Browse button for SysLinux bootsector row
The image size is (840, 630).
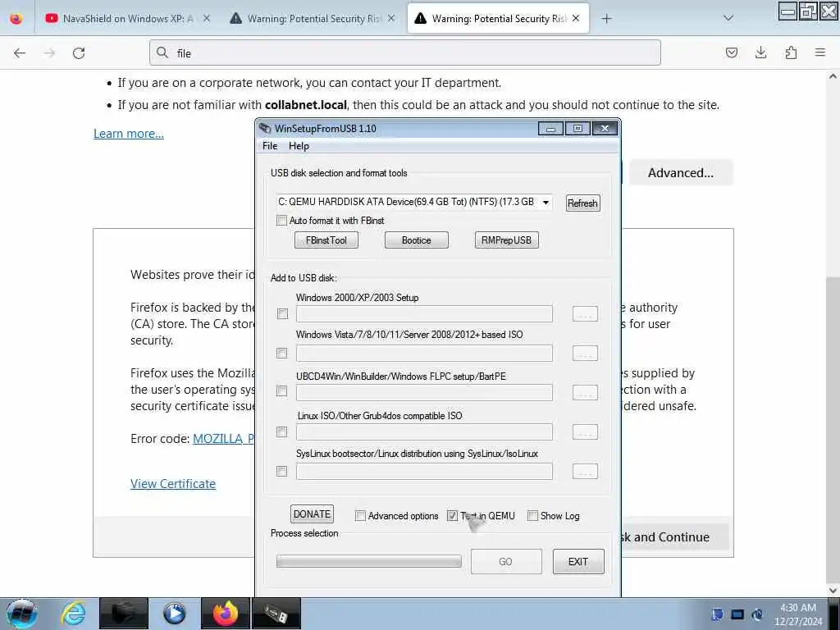585,472
